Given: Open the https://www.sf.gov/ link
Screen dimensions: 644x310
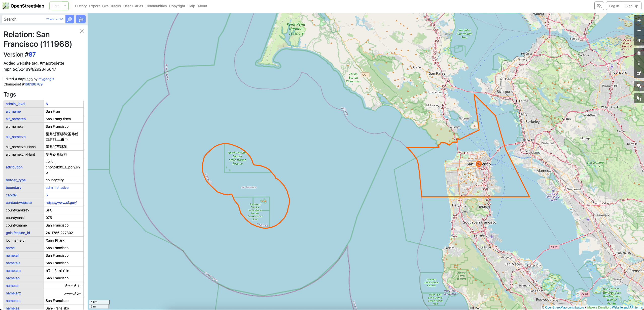Looking at the screenshot, I should pos(61,203).
